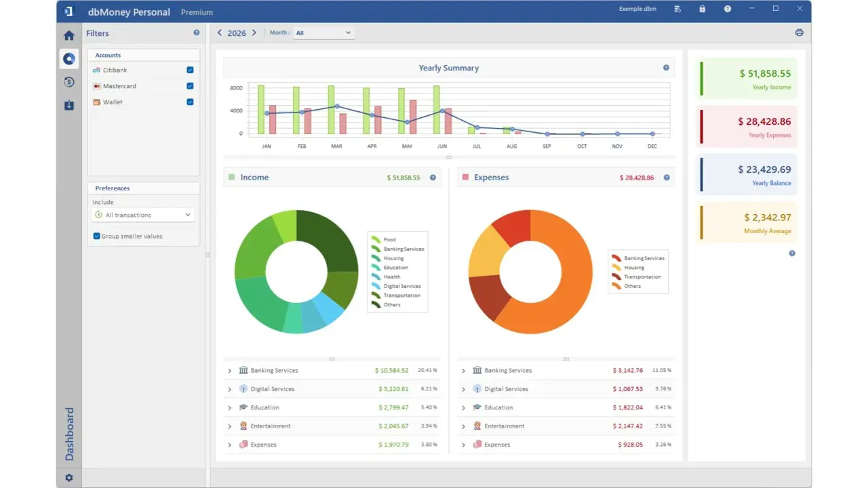Click the Income Expenses row text
The height and width of the screenshot is (488, 868).
coord(264,445)
